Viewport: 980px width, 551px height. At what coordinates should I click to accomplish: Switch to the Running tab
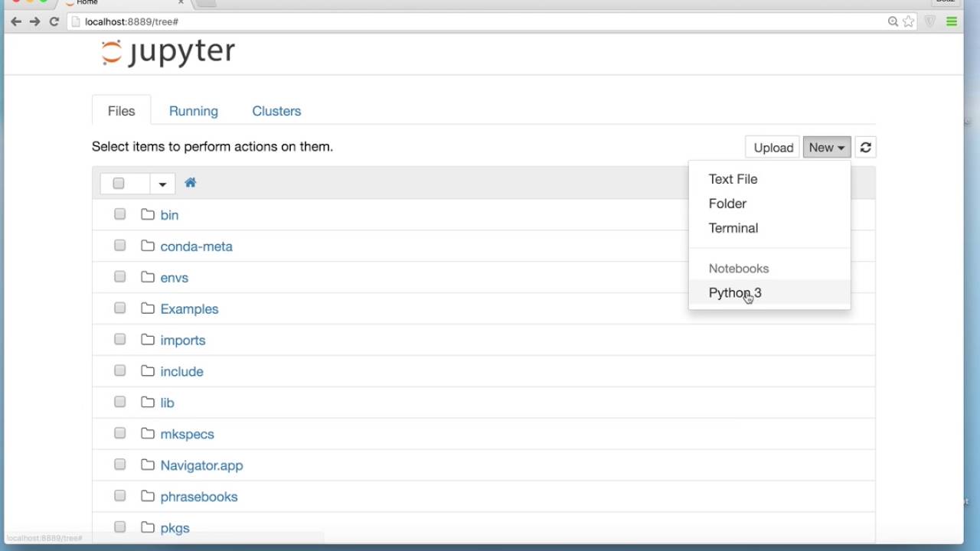point(194,111)
